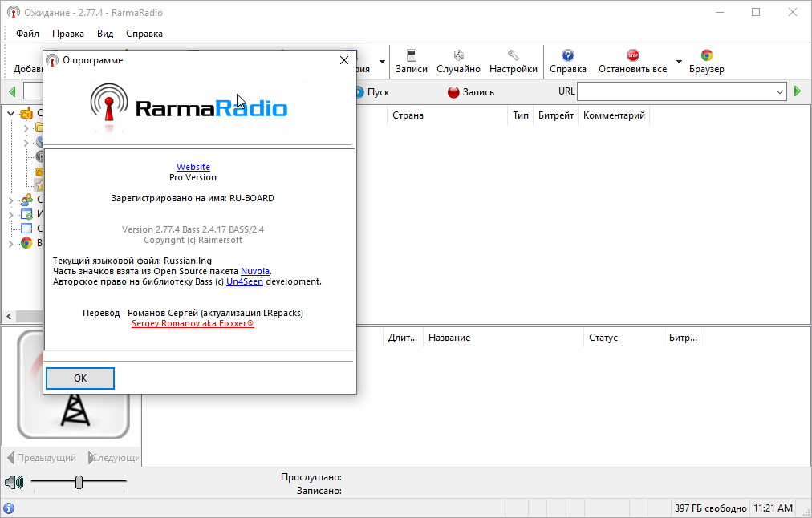Sort by Тип column header
The width and height of the screenshot is (812, 518).
pos(521,115)
